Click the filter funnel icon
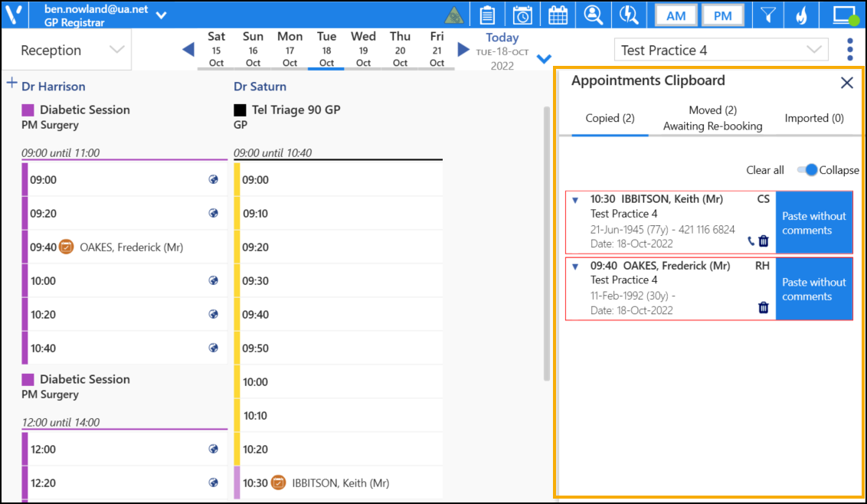This screenshot has width=867, height=504. tap(767, 15)
